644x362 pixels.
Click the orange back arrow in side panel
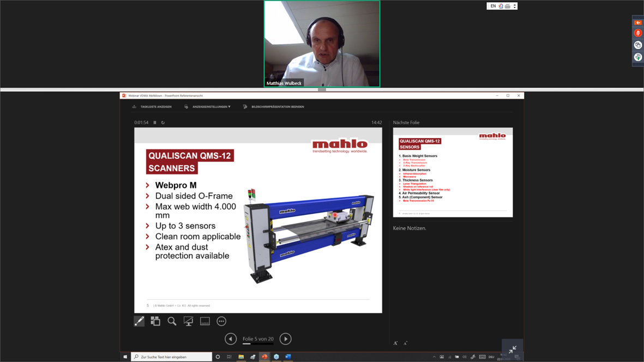638,22
